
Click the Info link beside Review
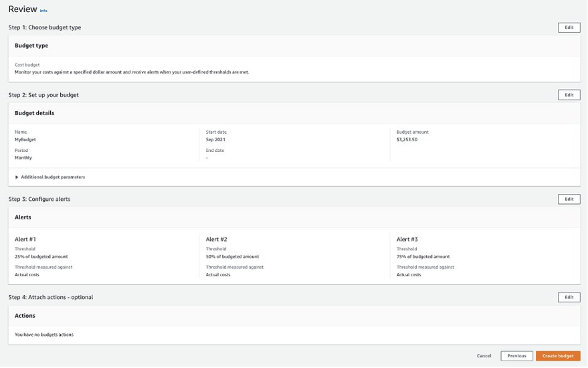[43, 11]
